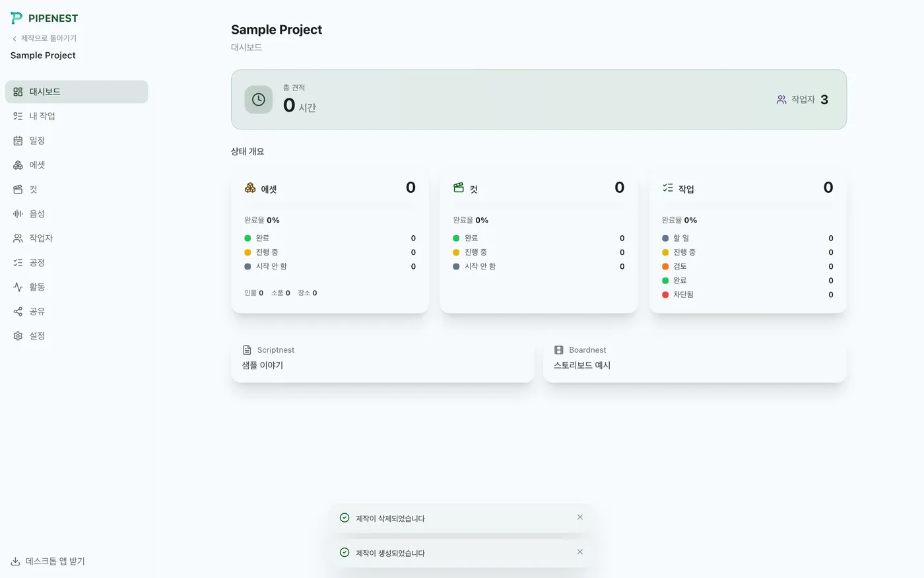The image size is (924, 578).
Task: Go to 내 작업 in sidebar
Action: [77, 116]
